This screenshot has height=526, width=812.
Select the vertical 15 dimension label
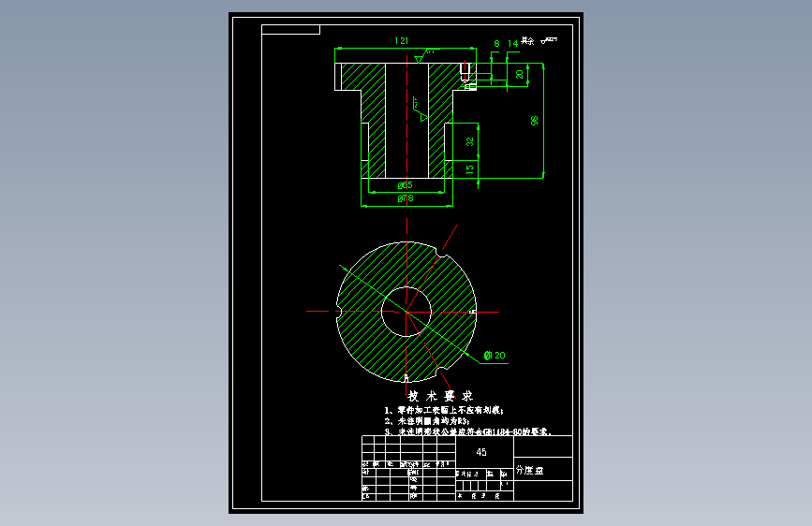point(470,168)
